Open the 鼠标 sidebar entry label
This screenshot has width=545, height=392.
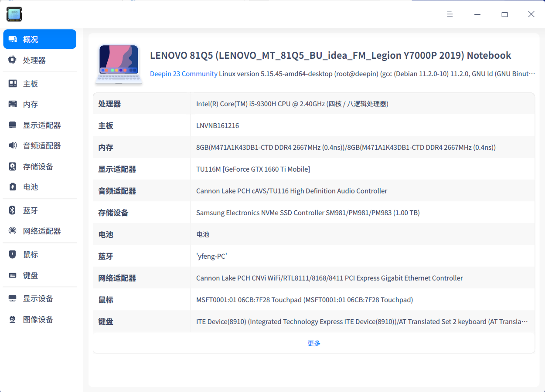click(x=31, y=254)
